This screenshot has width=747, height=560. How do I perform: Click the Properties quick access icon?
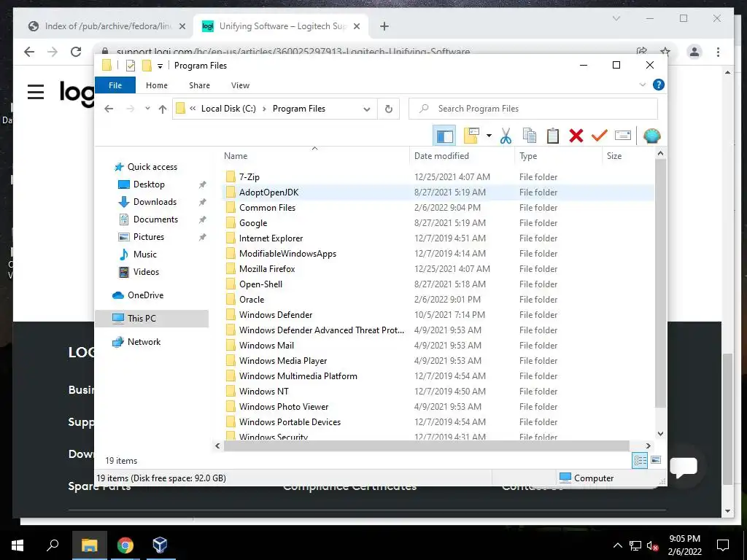coord(130,66)
